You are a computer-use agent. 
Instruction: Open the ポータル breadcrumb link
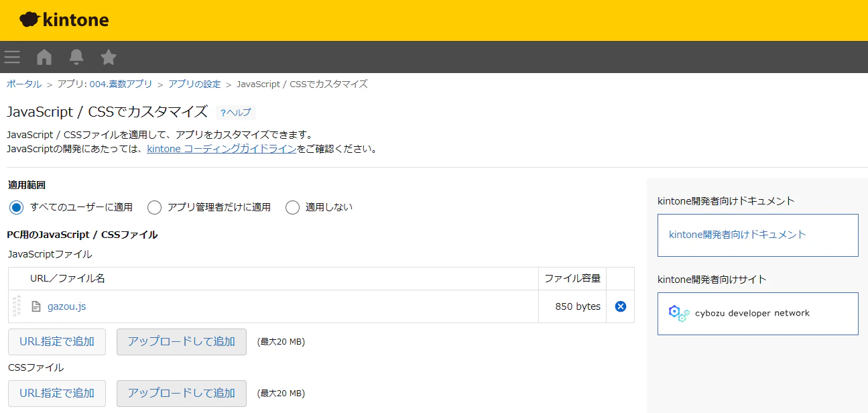click(x=24, y=84)
